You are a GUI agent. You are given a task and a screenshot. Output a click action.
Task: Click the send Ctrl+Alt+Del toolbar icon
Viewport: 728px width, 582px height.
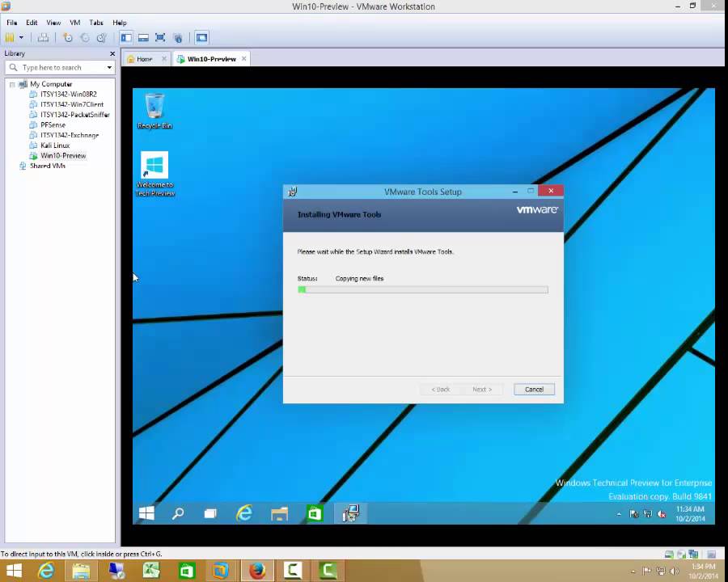click(43, 37)
